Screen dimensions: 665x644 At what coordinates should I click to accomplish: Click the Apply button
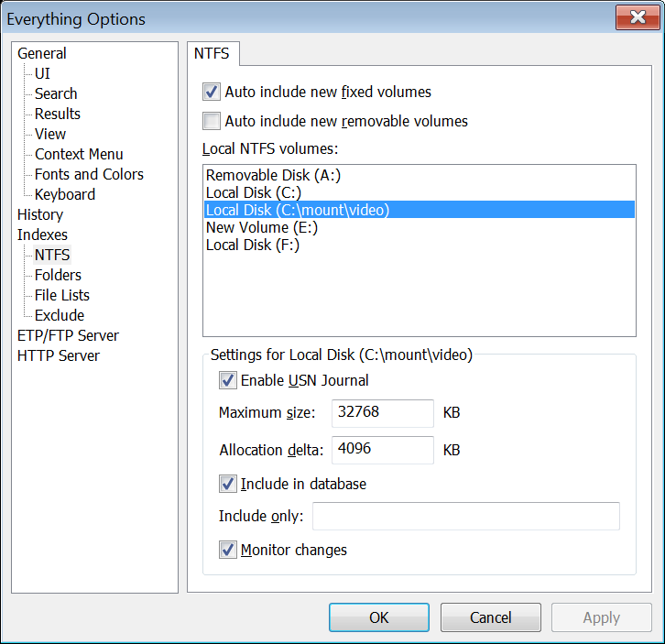[x=602, y=617]
